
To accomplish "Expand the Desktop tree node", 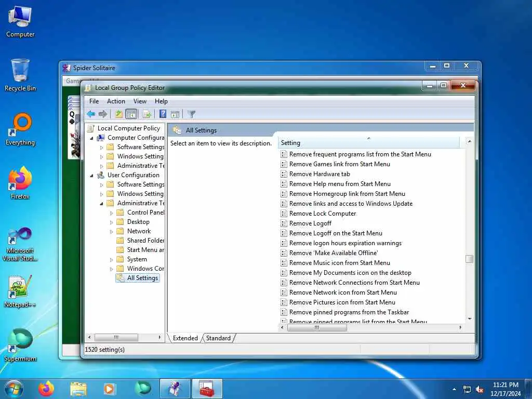I will click(111, 222).
